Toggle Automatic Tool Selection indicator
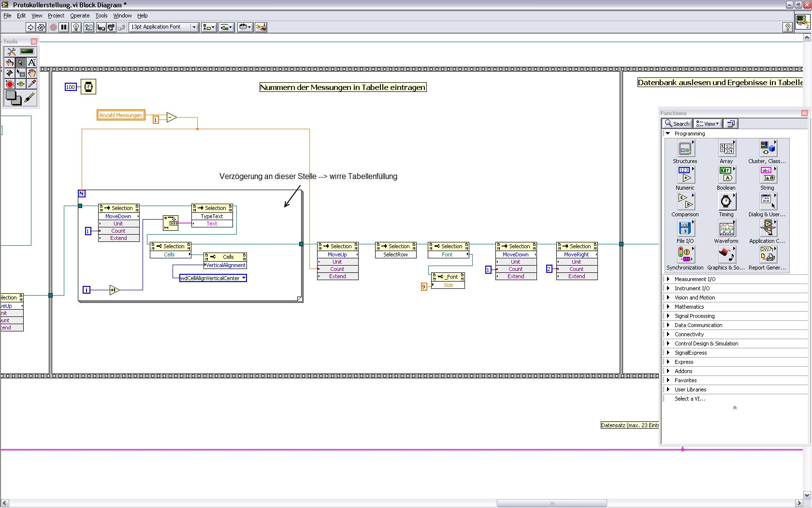The height and width of the screenshot is (508, 812). (x=27, y=51)
